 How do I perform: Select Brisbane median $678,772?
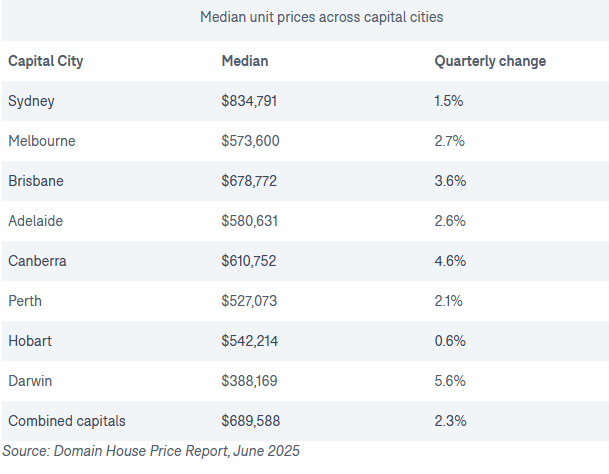point(249,181)
